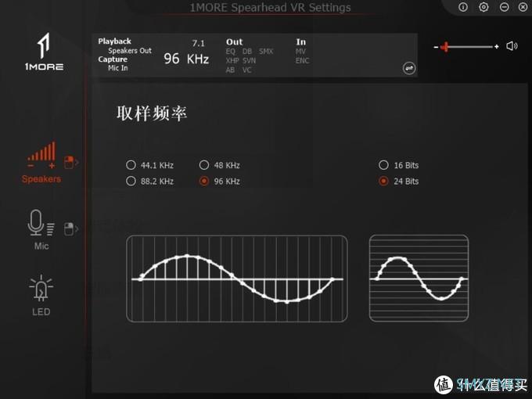Switch to the LED section label
This screenshot has width=532, height=399.
pyautogui.click(x=41, y=312)
